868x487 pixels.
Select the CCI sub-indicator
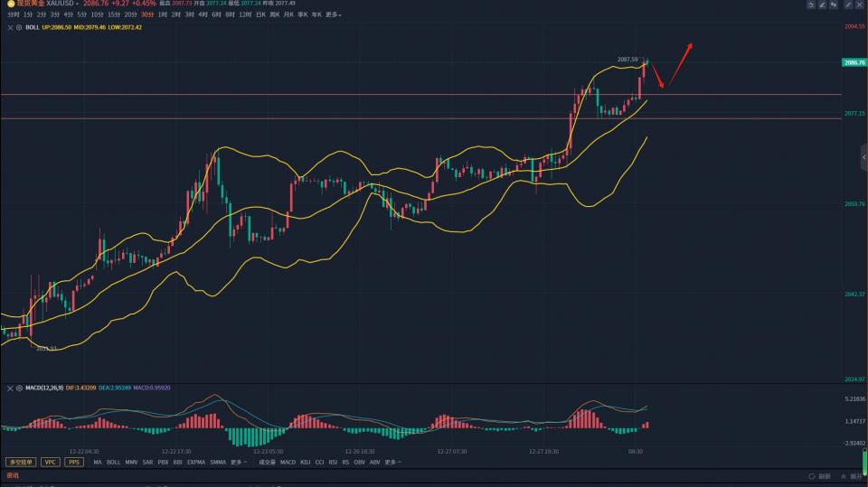pyautogui.click(x=319, y=462)
